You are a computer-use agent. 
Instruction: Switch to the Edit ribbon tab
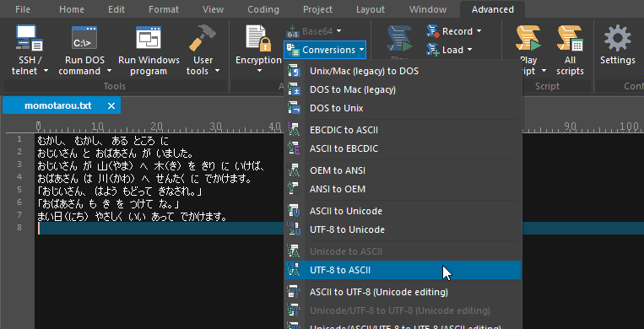(116, 9)
